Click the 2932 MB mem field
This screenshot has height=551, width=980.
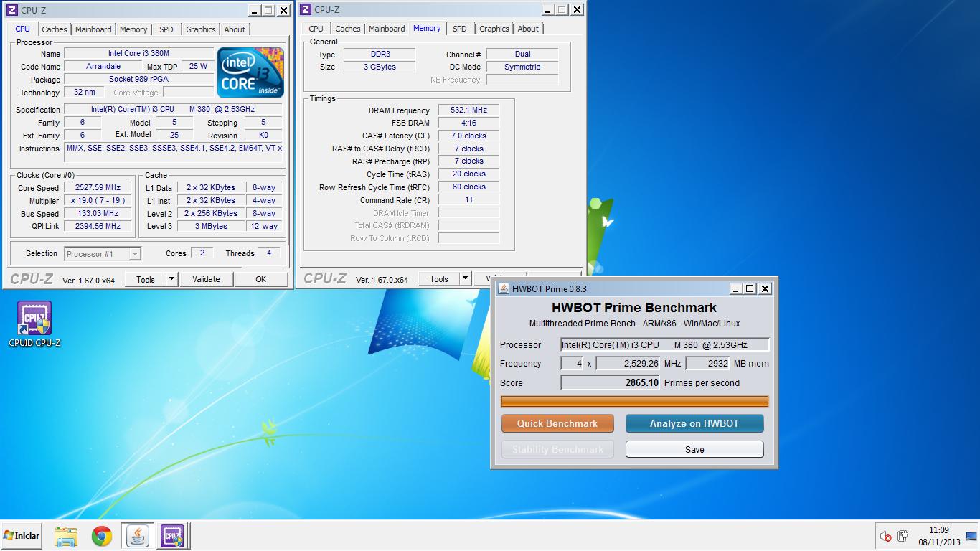pos(707,363)
